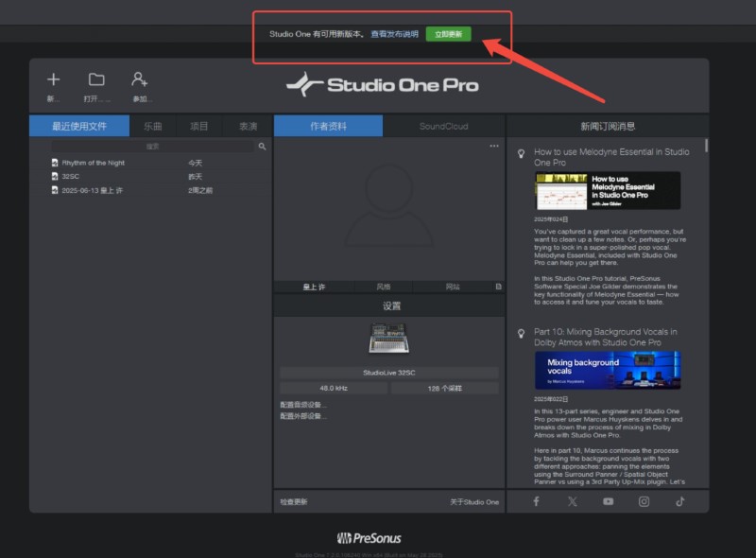Select the StudioLive 32SC device field

[389, 373]
